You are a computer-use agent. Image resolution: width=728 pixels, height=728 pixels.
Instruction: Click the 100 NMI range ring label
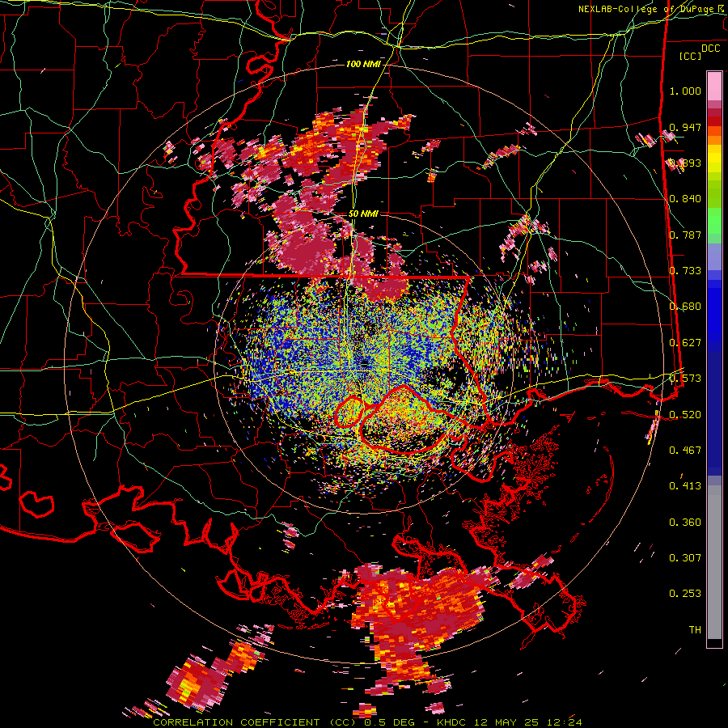click(x=363, y=64)
